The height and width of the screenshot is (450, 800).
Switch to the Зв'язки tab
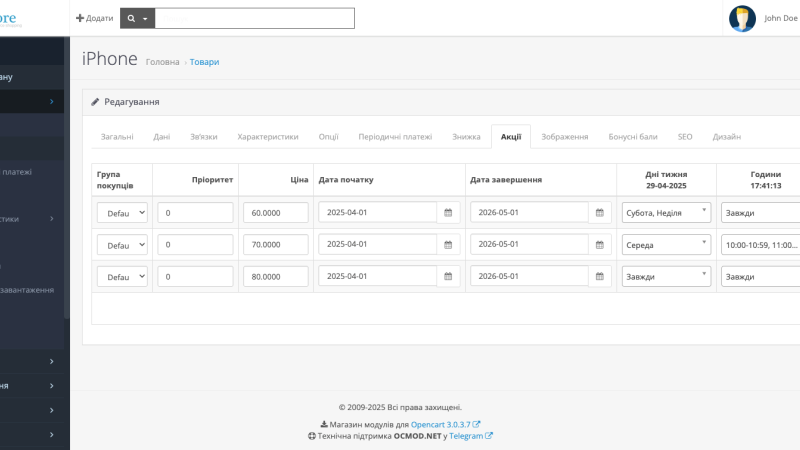pos(204,137)
